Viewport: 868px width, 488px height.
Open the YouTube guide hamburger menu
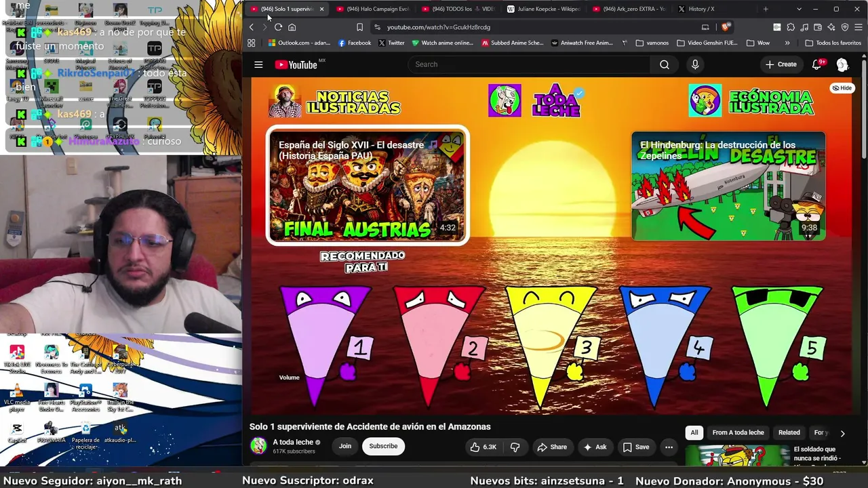[x=258, y=64]
